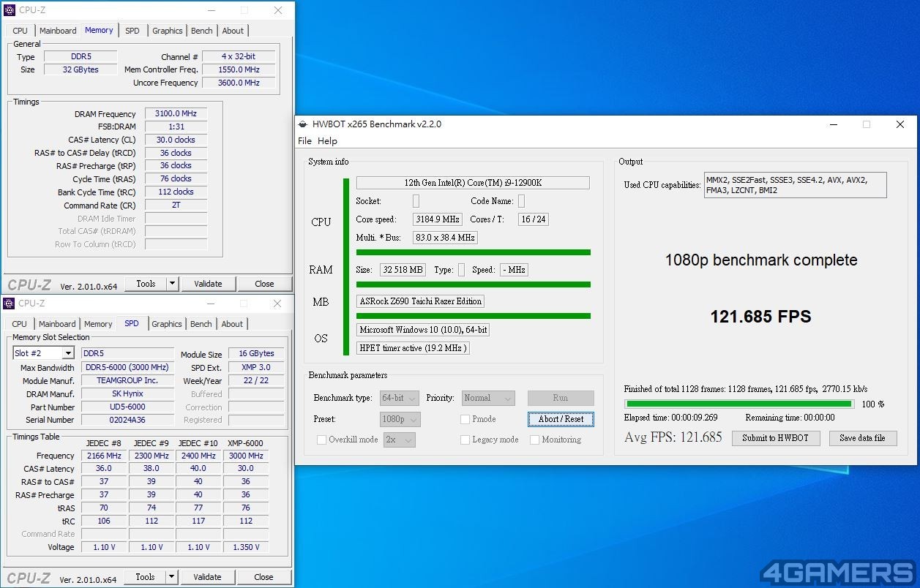Click the RAM Size 32 518 MB field
Screen dimensions: 920x588
[403, 270]
